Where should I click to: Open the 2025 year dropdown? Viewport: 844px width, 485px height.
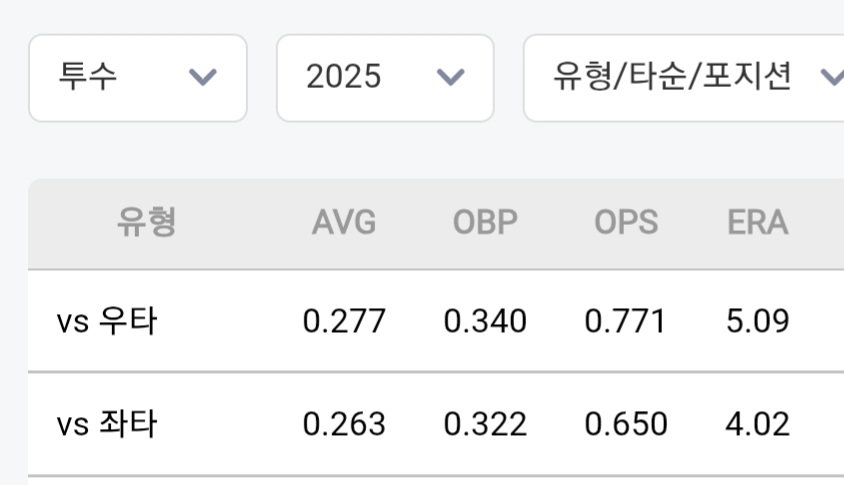pos(385,78)
